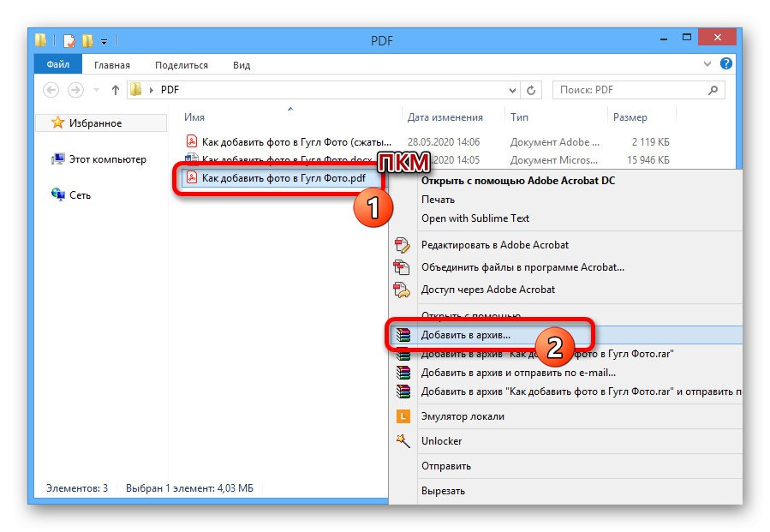770x532 pixels.
Task: Open the quick access toolbar dropdown arrow
Action: point(106,40)
